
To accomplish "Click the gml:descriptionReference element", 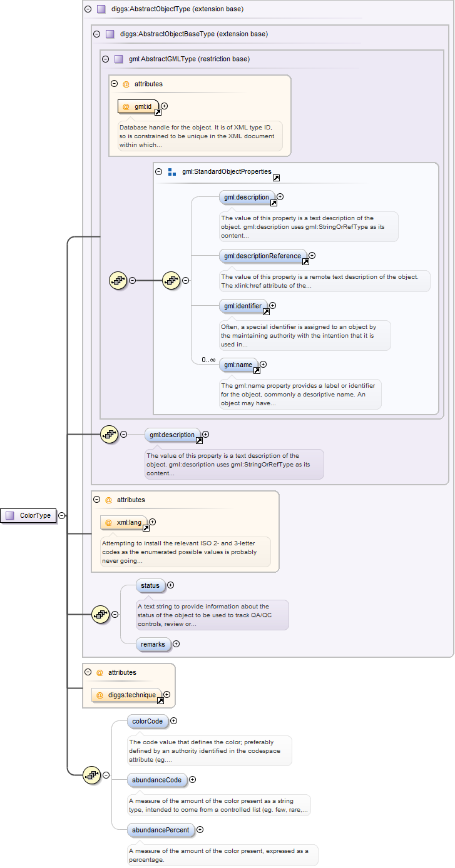I will pos(263,255).
